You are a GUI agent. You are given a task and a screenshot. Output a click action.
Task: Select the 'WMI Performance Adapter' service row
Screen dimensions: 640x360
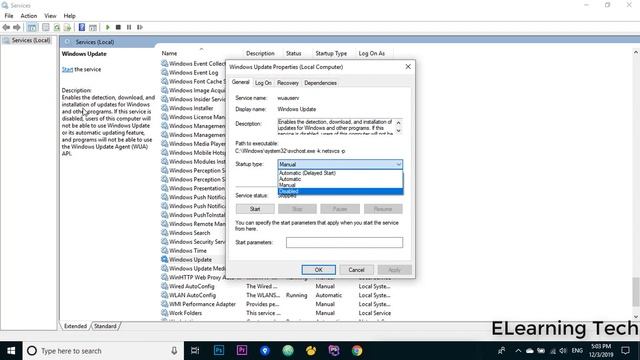(x=276, y=304)
